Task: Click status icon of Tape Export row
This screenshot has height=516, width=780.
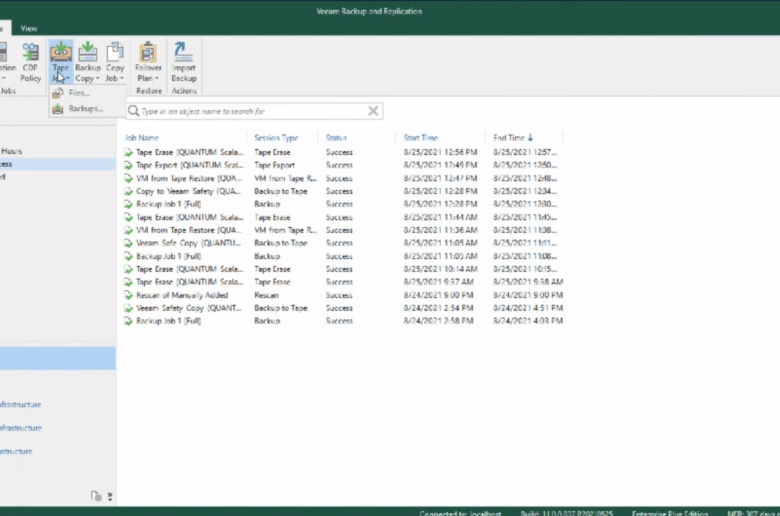Action: pyautogui.click(x=129, y=165)
